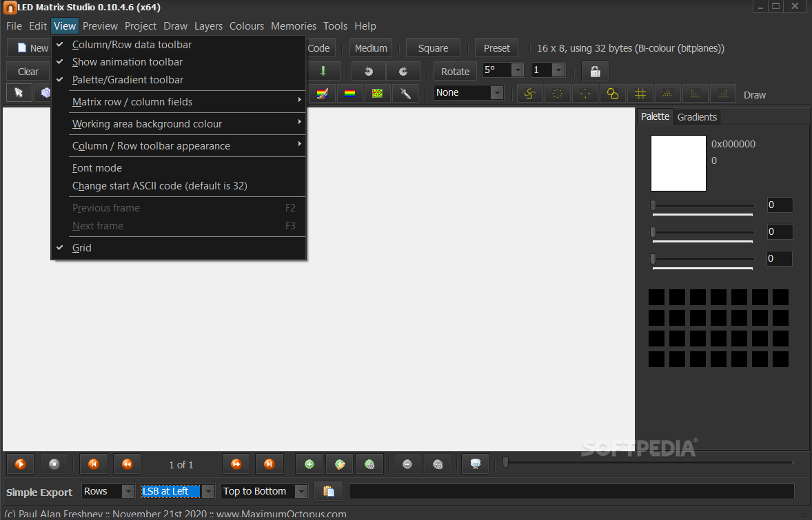Click the light box bulb icon
Screen dimensions: 812x520
(x=476, y=464)
